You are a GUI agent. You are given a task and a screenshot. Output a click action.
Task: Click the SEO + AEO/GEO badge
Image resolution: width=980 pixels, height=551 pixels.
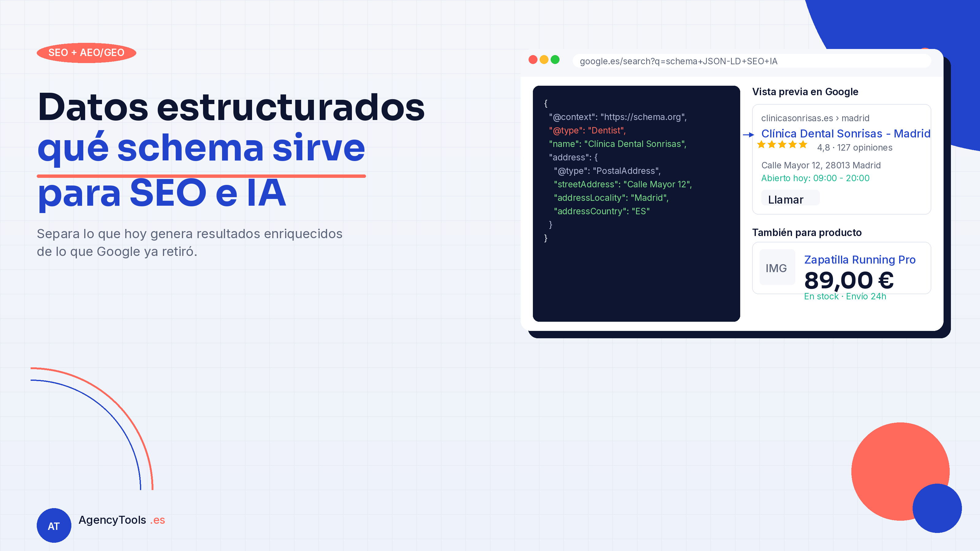(x=86, y=52)
